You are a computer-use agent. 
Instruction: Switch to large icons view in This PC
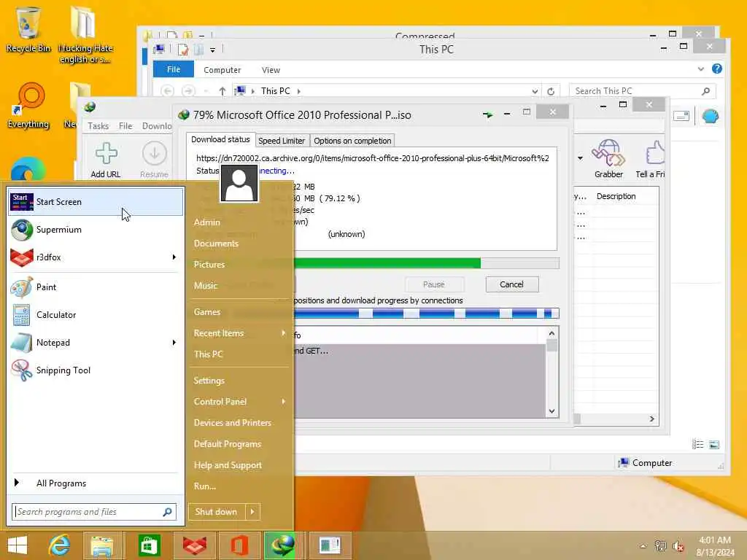(x=714, y=445)
